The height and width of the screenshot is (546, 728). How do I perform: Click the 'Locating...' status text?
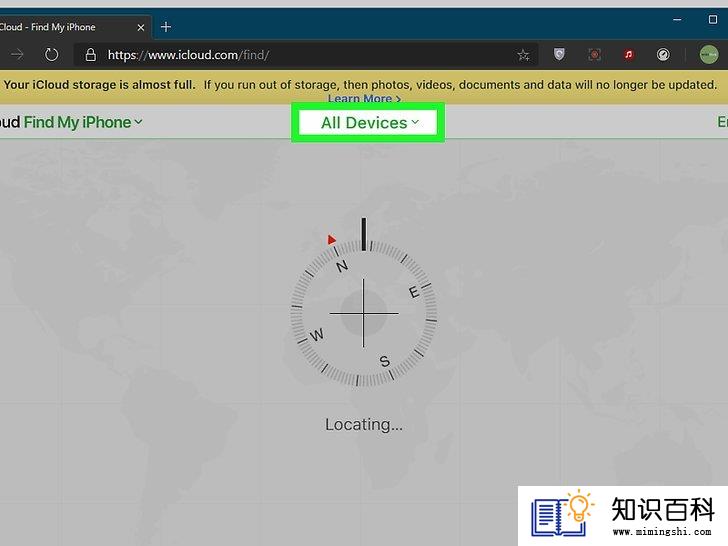364,424
